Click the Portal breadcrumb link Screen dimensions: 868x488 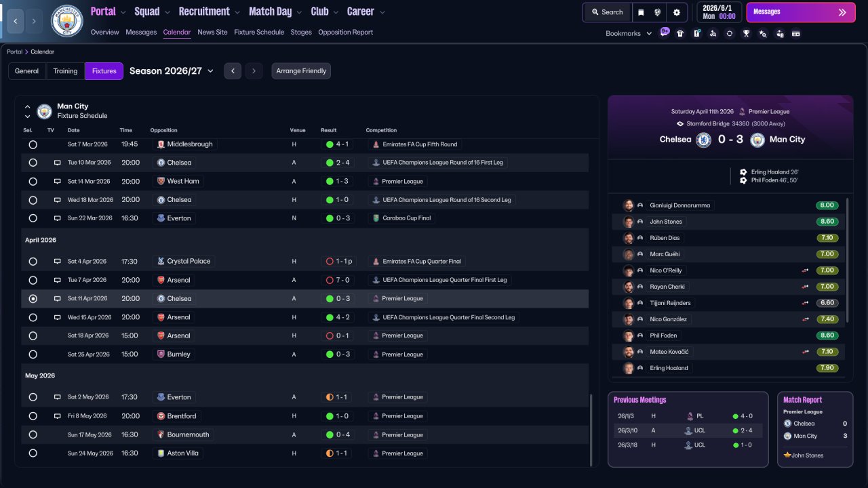point(14,52)
